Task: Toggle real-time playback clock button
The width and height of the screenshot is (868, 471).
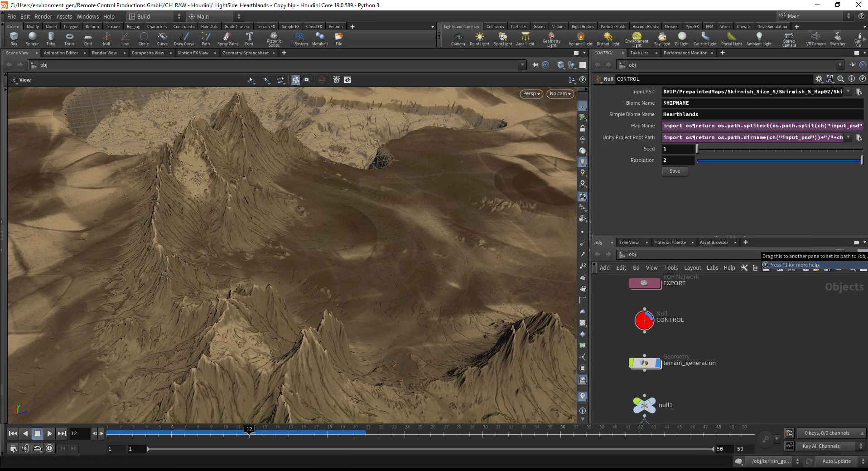Action: [50, 448]
